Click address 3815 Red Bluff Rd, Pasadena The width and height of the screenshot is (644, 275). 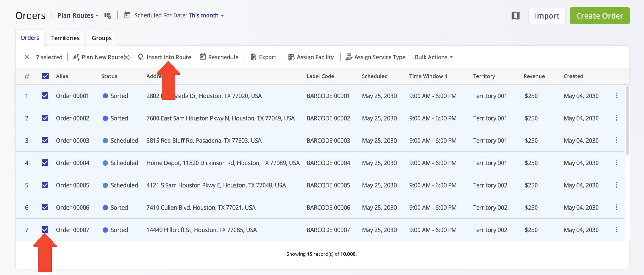coord(204,141)
